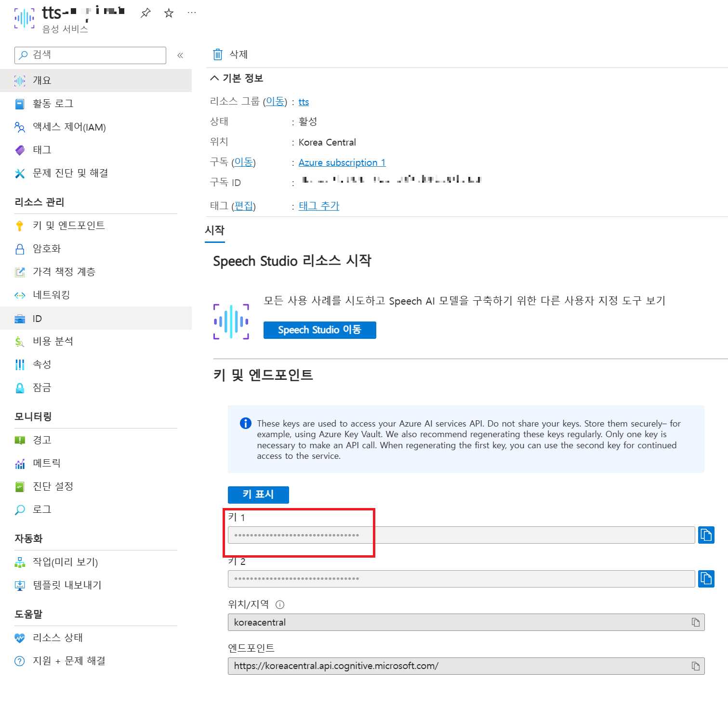Click the sidebar search field

tap(90, 55)
